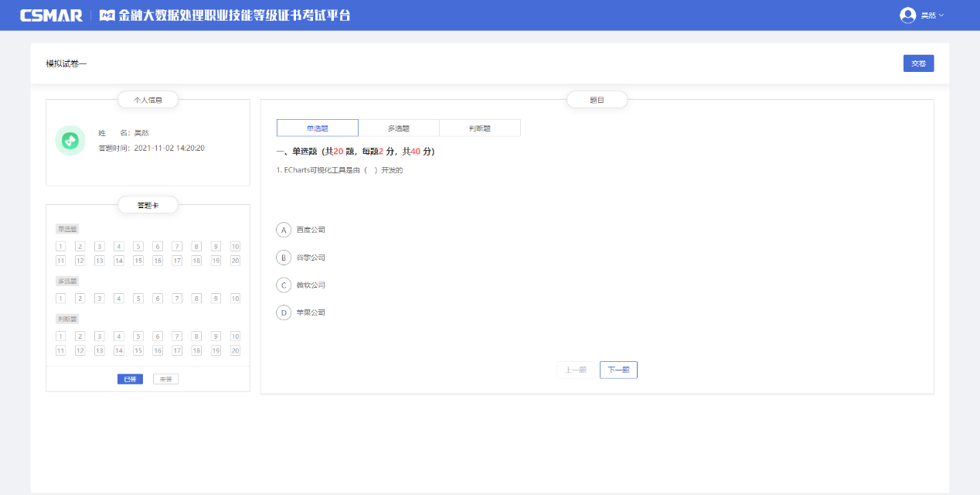Screen dimensions: 980x495
Task: Click the CSMAR logo in header
Action: point(52,15)
